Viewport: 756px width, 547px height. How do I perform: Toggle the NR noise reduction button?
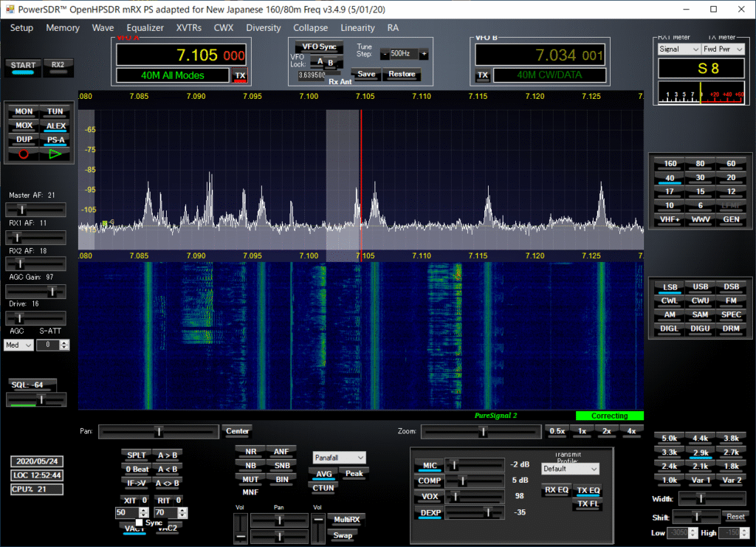pyautogui.click(x=251, y=450)
